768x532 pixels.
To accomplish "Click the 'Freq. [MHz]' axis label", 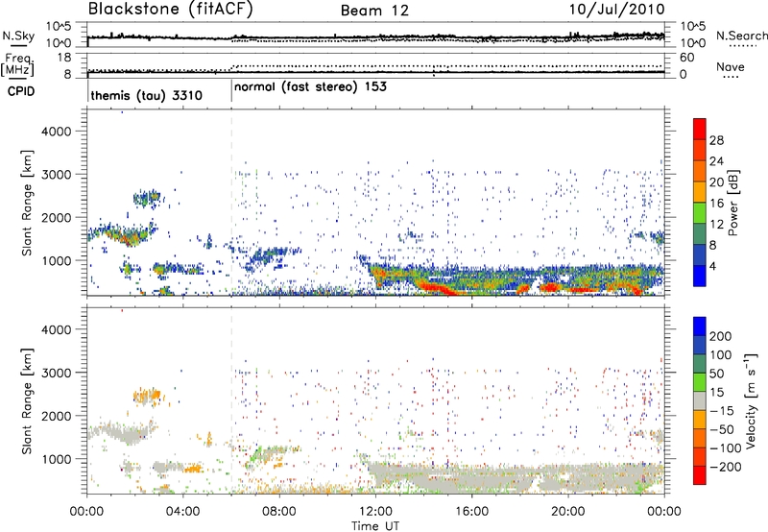I will click(x=17, y=65).
